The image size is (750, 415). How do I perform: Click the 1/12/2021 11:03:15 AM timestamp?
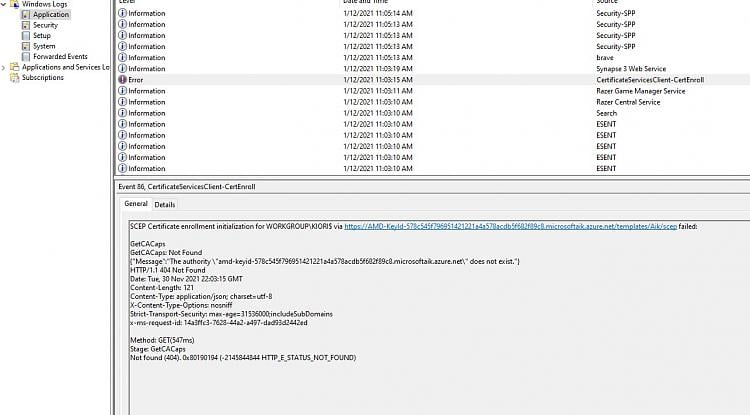378,80
